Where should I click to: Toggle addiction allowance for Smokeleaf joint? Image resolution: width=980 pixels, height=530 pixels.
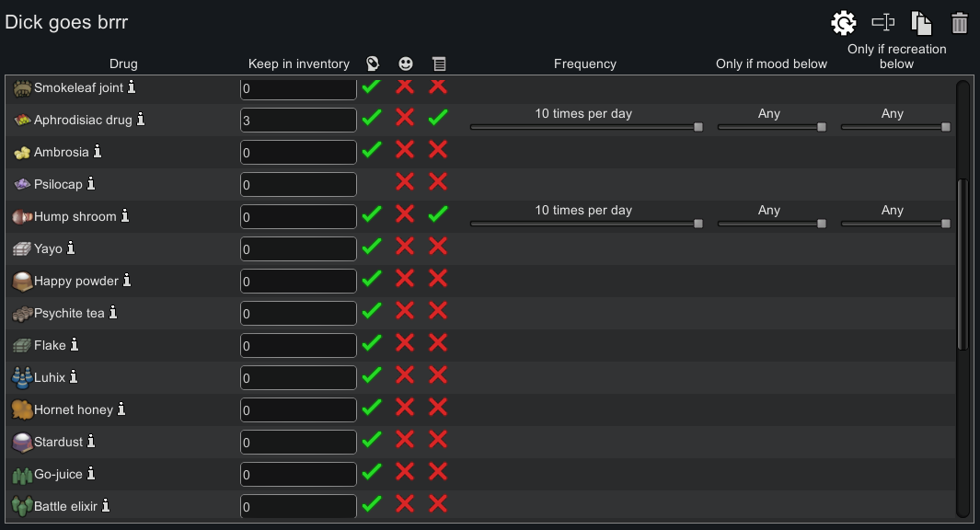click(x=372, y=86)
